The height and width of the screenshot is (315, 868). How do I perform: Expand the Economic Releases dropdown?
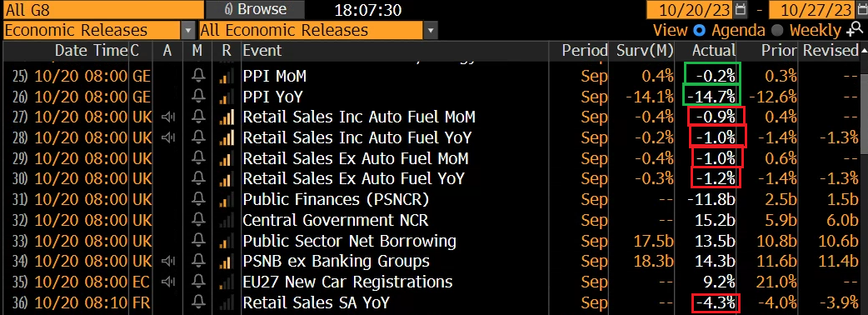point(188,30)
